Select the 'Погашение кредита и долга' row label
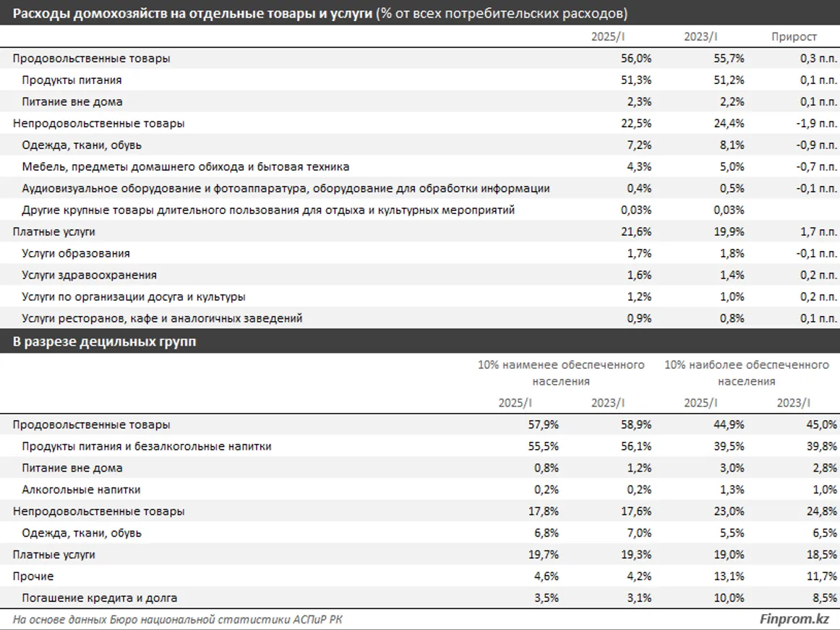 click(x=99, y=598)
